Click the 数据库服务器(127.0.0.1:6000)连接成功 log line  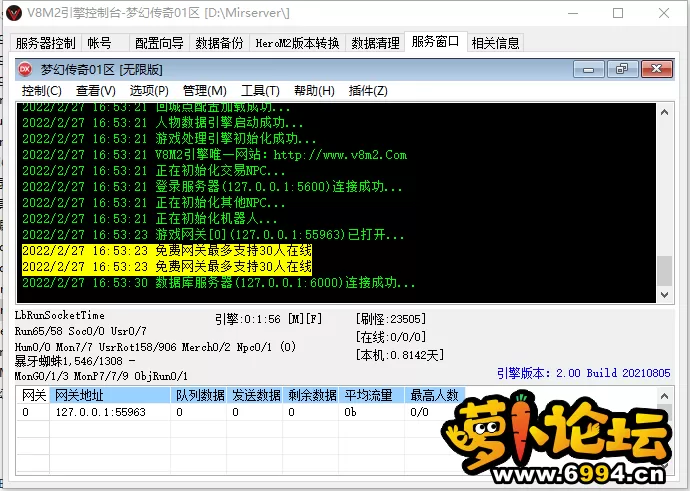(x=219, y=282)
